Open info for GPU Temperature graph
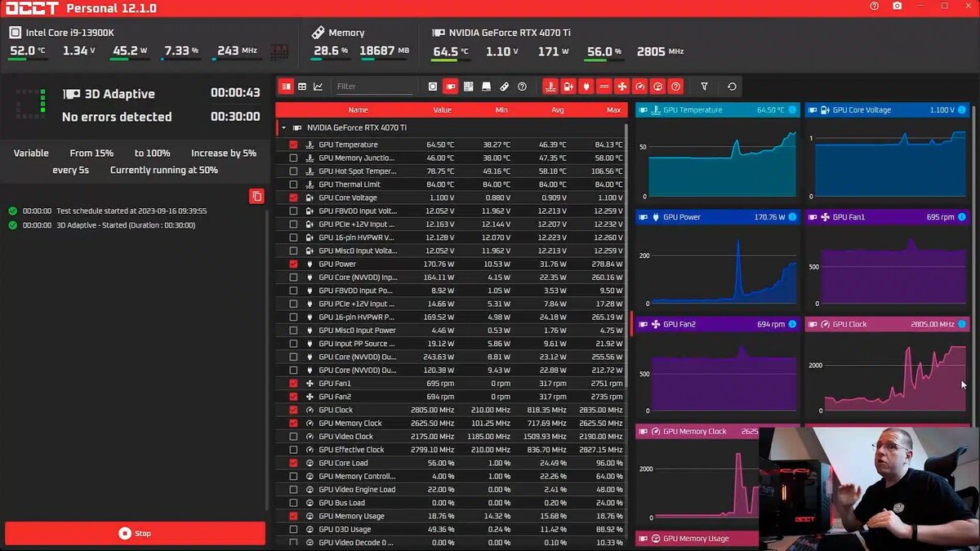Image resolution: width=980 pixels, height=551 pixels. pos(792,110)
